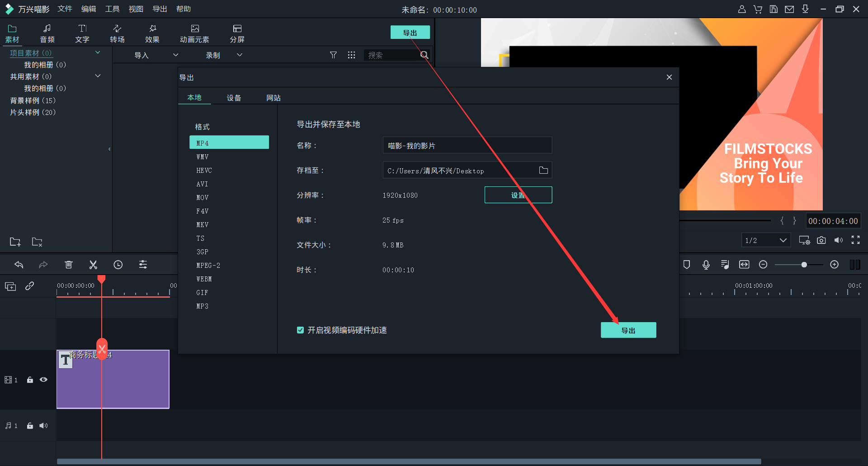The width and height of the screenshot is (868, 466).
Task: Mute audio track 1 speaker icon
Action: pos(43,426)
